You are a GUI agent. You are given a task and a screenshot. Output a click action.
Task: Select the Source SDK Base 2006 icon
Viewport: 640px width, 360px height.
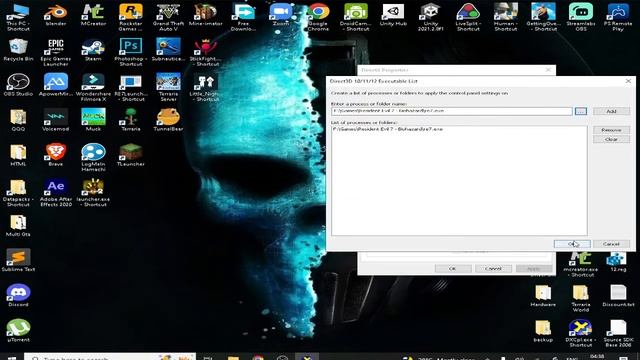pyautogui.click(x=618, y=333)
